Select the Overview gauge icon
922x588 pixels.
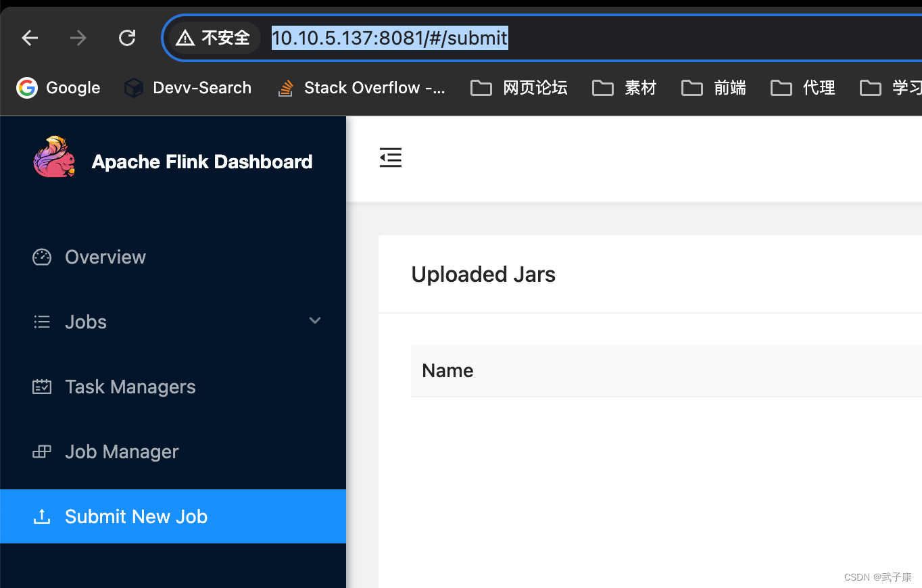coord(41,257)
